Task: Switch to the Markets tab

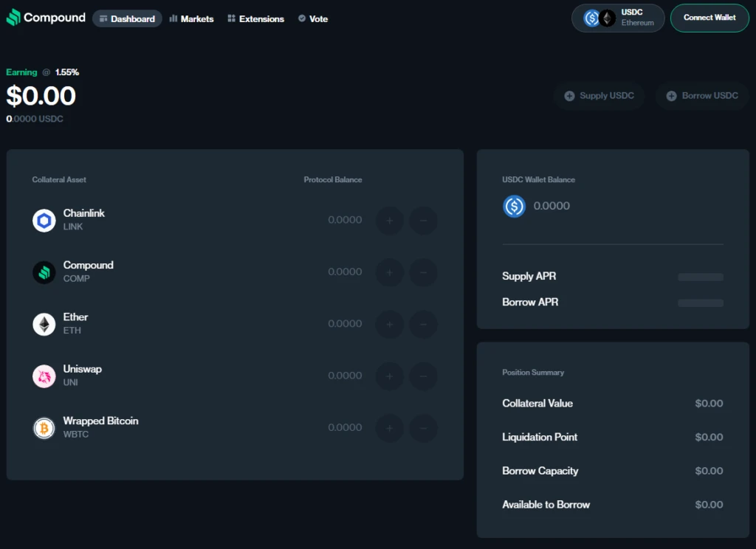Action: (x=191, y=18)
